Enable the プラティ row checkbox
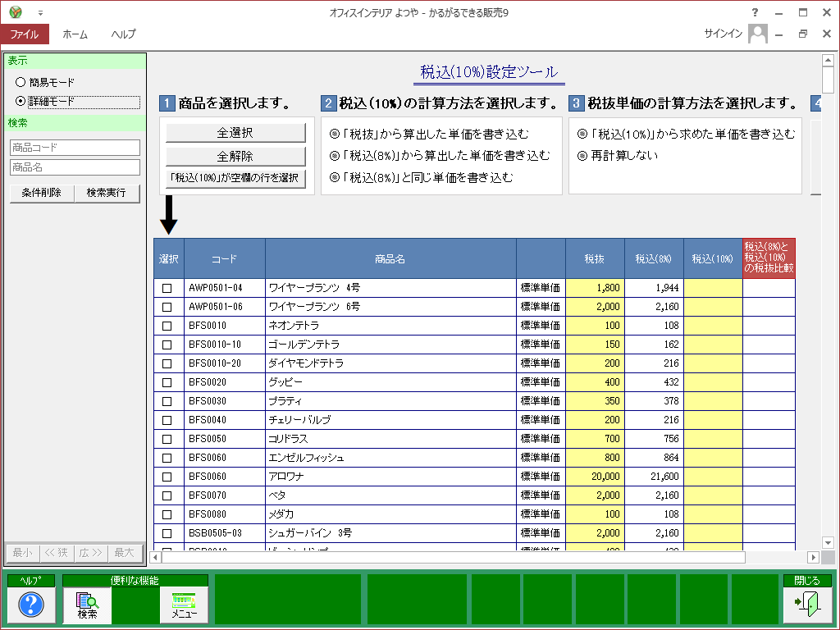Viewport: 840px width, 630px height. pos(167,401)
